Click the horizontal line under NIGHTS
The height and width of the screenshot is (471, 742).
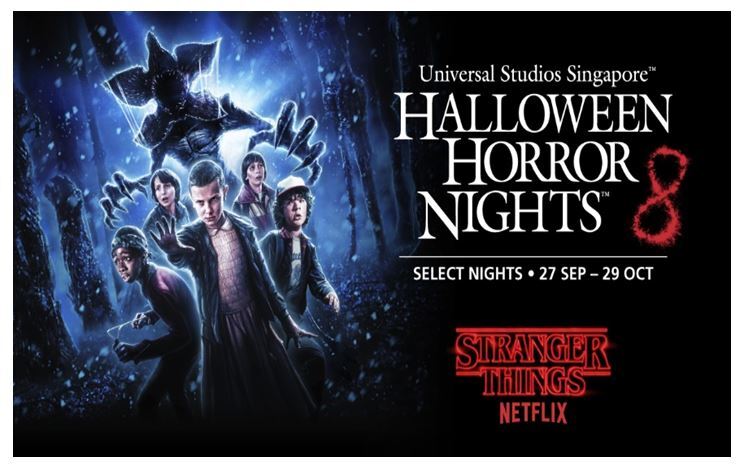533,257
